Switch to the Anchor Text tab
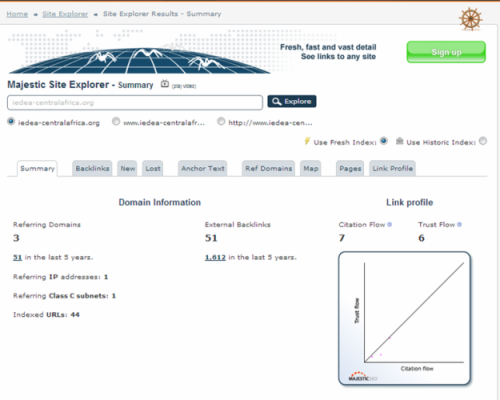Viewport: 500px width, 400px height. tap(203, 168)
